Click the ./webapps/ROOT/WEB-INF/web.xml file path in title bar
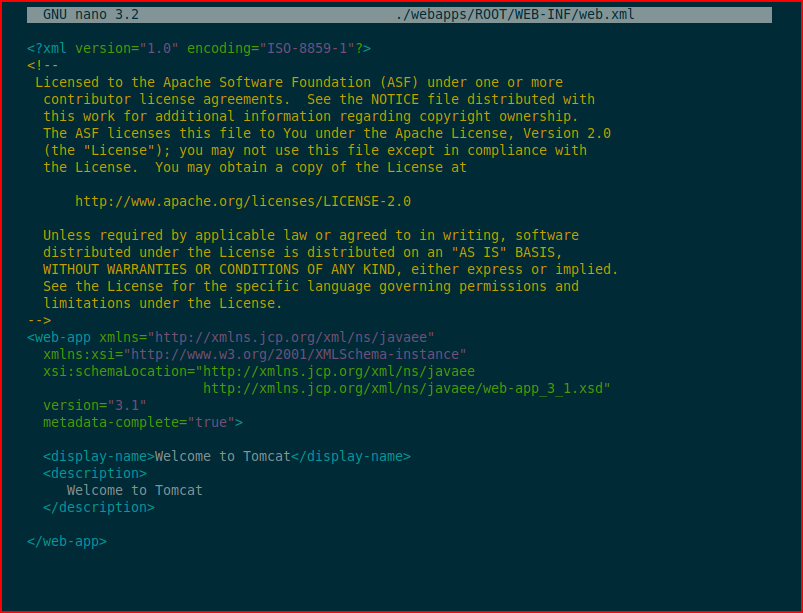The height and width of the screenshot is (613, 803). (515, 14)
